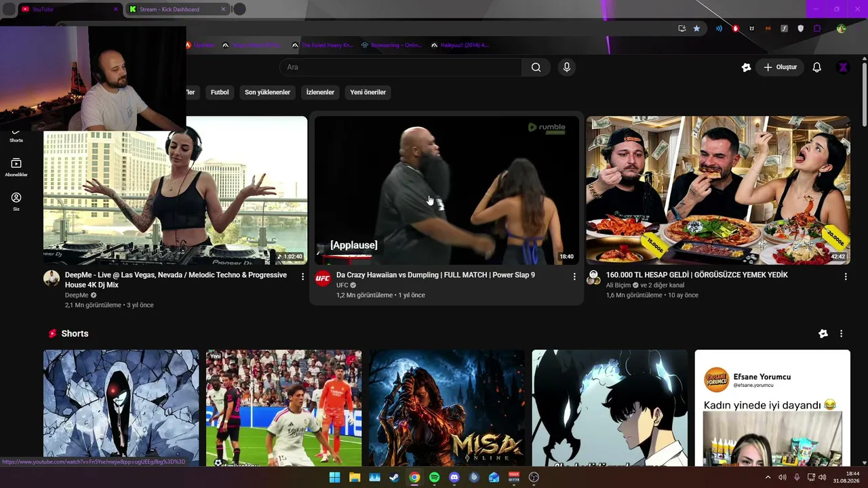Click the YouTube search magnifier button

[x=536, y=67]
